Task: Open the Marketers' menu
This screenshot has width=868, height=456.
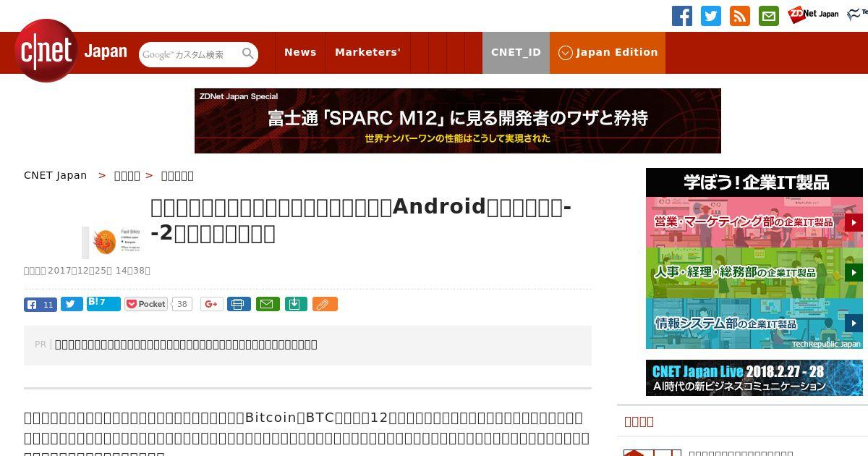Action: click(x=367, y=52)
